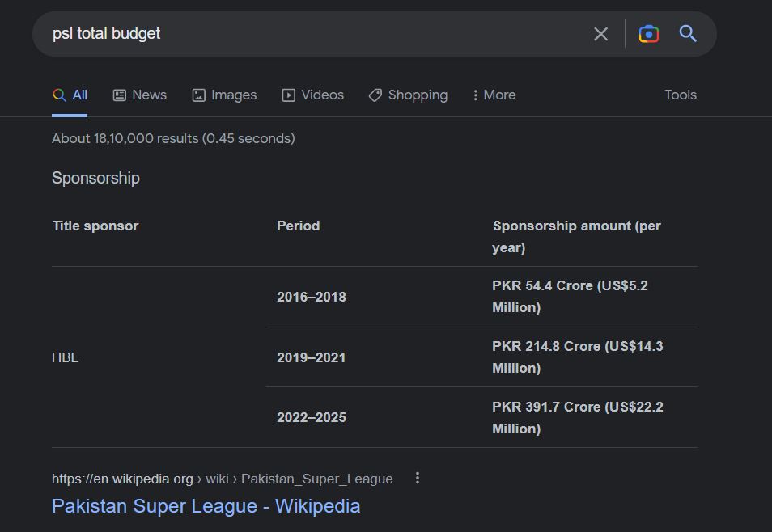The width and height of the screenshot is (772, 532).
Task: Click the picture icon for Images
Action: tap(198, 95)
